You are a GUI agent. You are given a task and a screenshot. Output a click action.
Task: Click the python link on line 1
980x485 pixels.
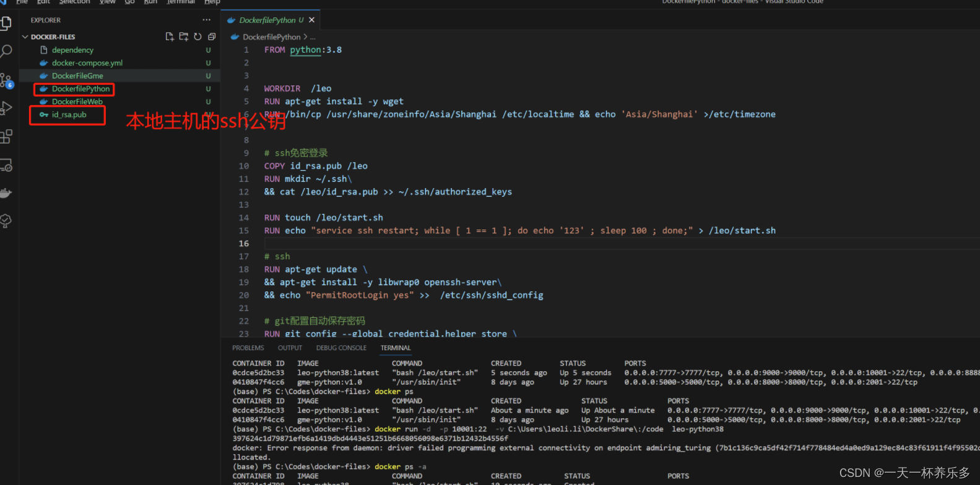click(x=305, y=50)
